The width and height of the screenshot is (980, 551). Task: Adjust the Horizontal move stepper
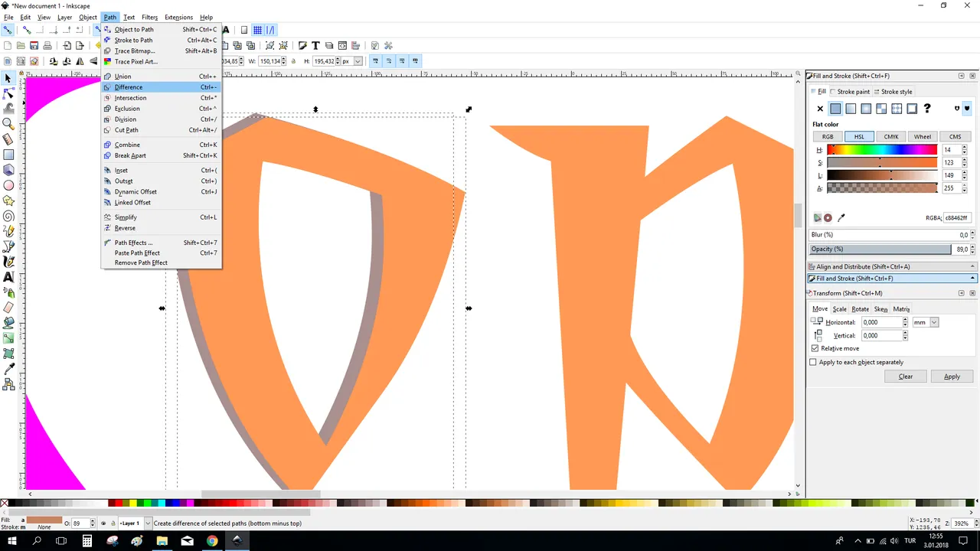point(905,322)
